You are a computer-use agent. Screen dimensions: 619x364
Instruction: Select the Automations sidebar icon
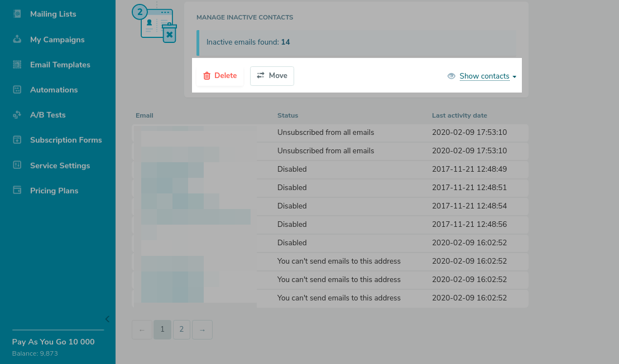pos(16,90)
